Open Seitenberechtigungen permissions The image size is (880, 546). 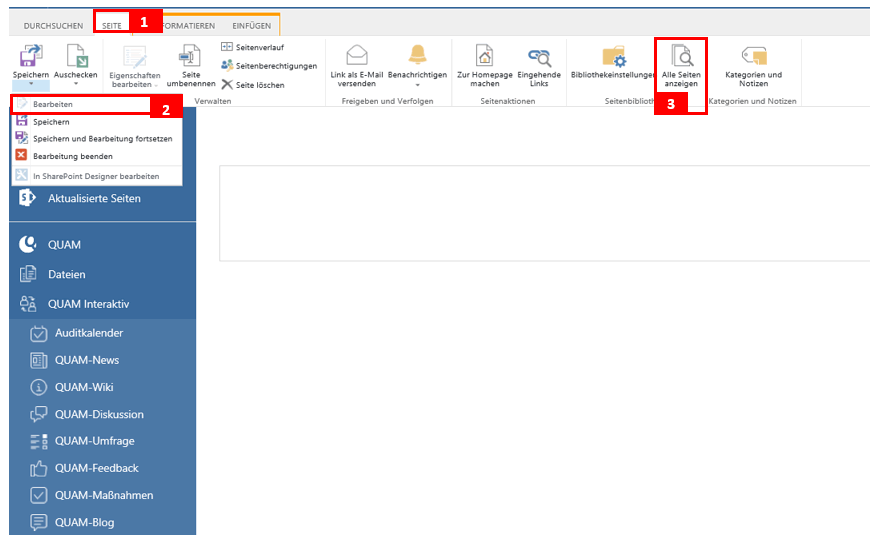pos(269,66)
